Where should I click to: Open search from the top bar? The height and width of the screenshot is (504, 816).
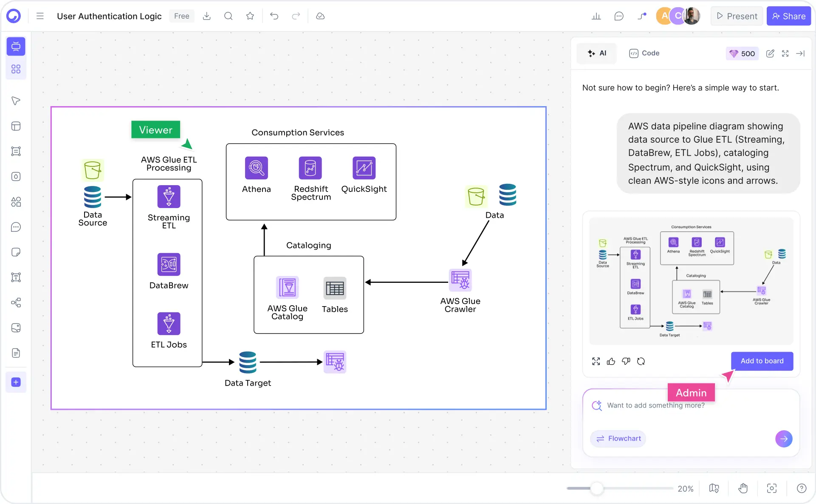(229, 16)
